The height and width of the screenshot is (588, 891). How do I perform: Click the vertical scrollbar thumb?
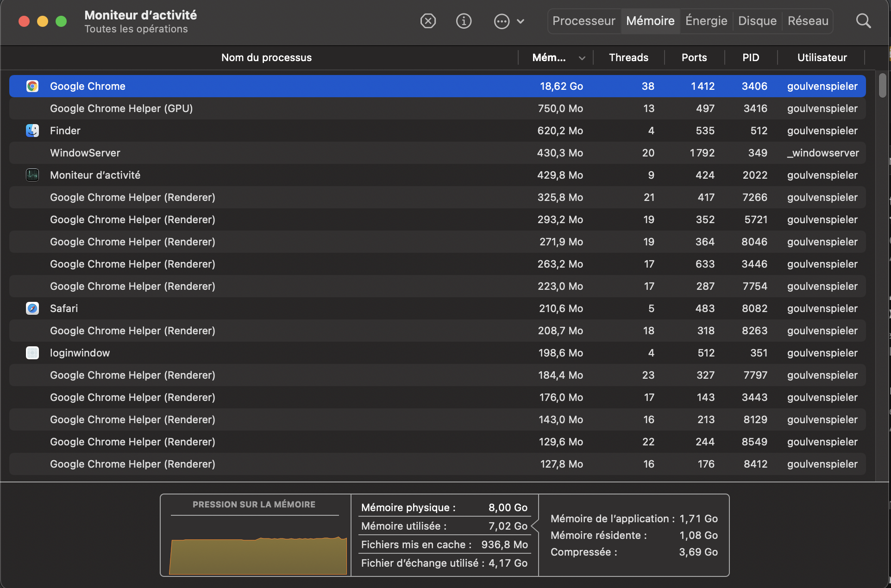[882, 85]
